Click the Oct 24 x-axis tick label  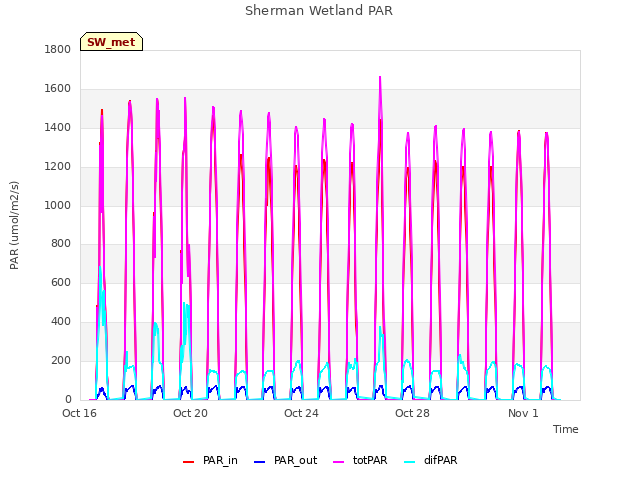click(x=302, y=413)
